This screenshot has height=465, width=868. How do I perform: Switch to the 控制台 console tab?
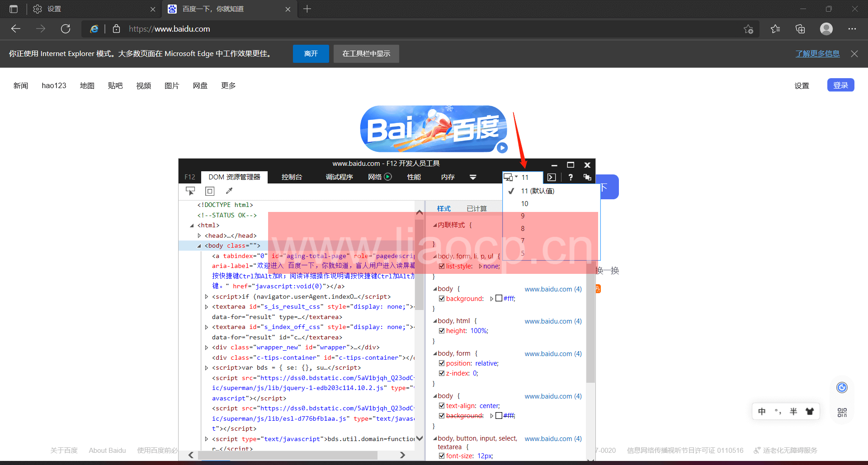point(292,177)
